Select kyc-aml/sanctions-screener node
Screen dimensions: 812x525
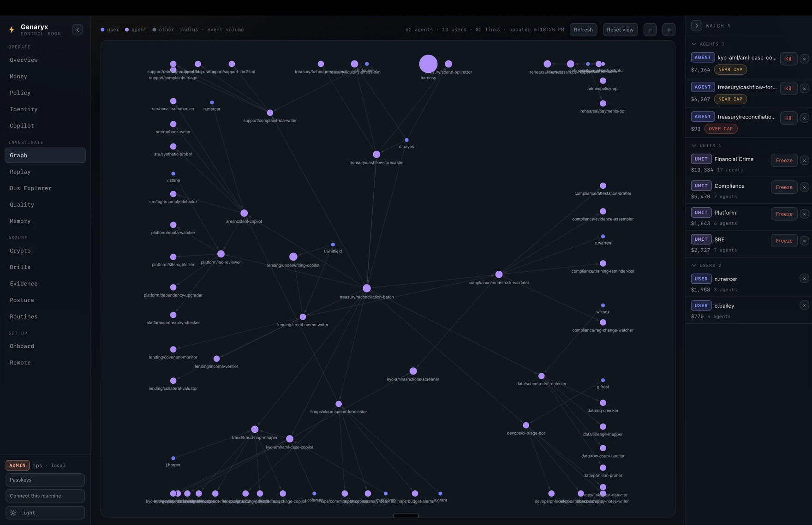413,371
